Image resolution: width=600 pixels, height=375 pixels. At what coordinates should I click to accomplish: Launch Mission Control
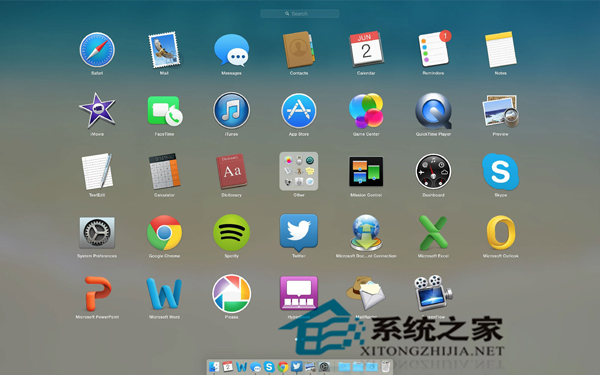(366, 171)
